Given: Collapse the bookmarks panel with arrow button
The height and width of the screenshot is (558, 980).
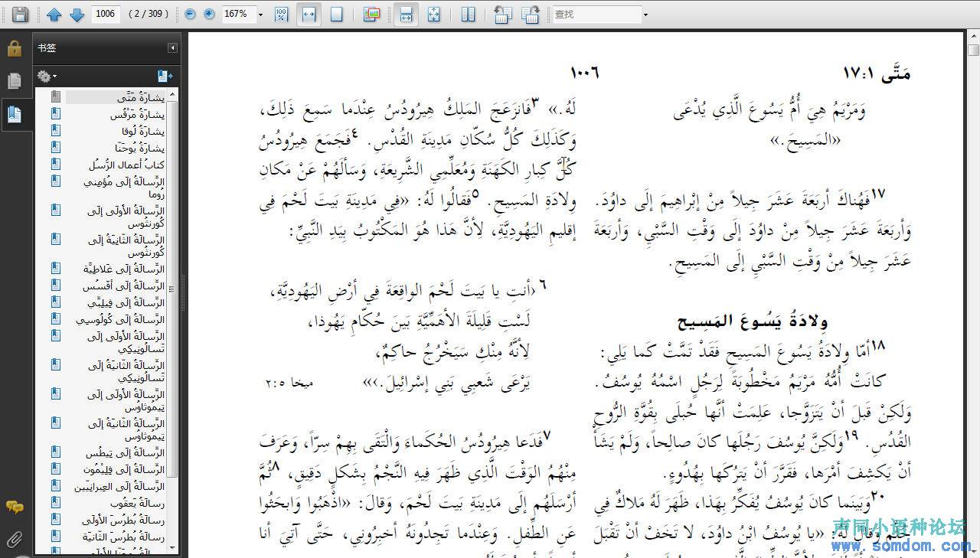Looking at the screenshot, I should tap(172, 47).
